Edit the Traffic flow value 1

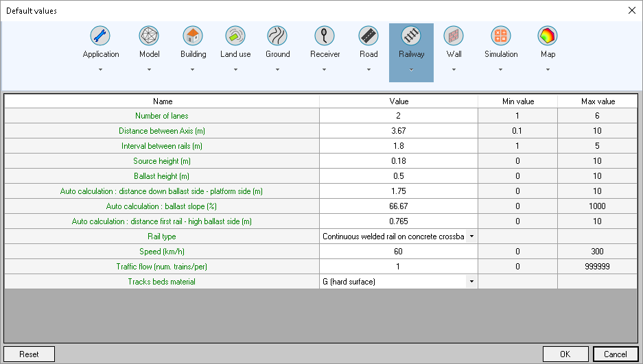pos(399,267)
